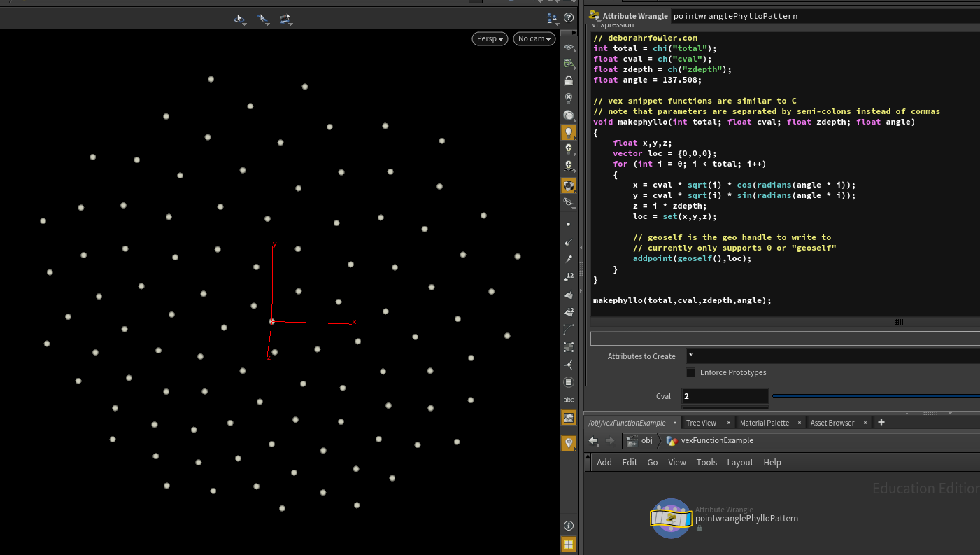Click the viewport info icon
This screenshot has width=980, height=555.
point(569,526)
